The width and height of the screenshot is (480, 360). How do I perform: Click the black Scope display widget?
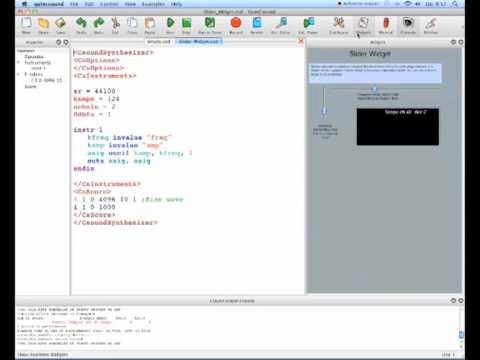(398, 127)
